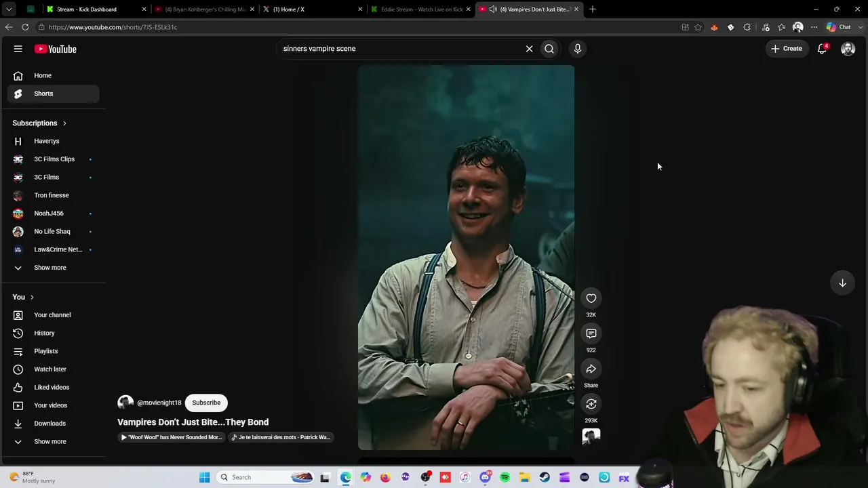Open the Law&Crime Network channel
This screenshot has width=868, height=488.
point(53,249)
